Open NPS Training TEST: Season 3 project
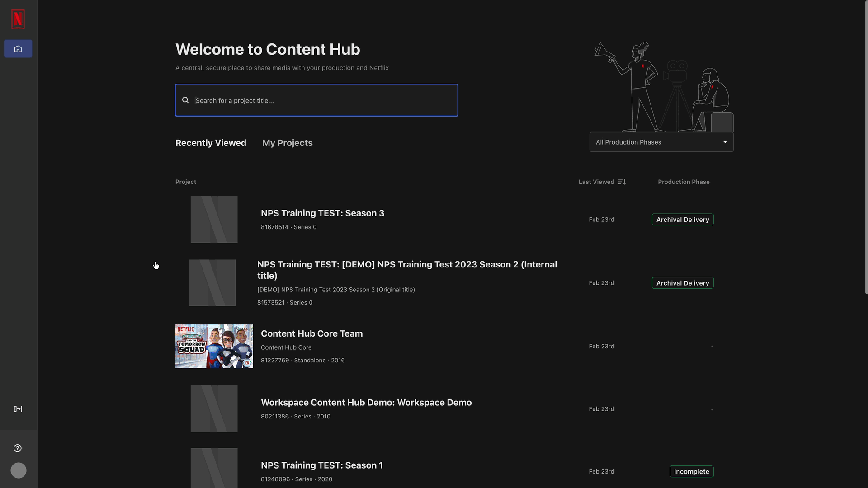Screen dimensions: 868x488 click(322, 213)
